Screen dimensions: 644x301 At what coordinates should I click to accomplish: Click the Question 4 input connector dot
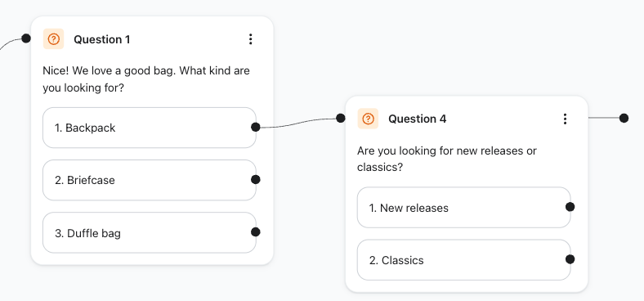[341, 118]
